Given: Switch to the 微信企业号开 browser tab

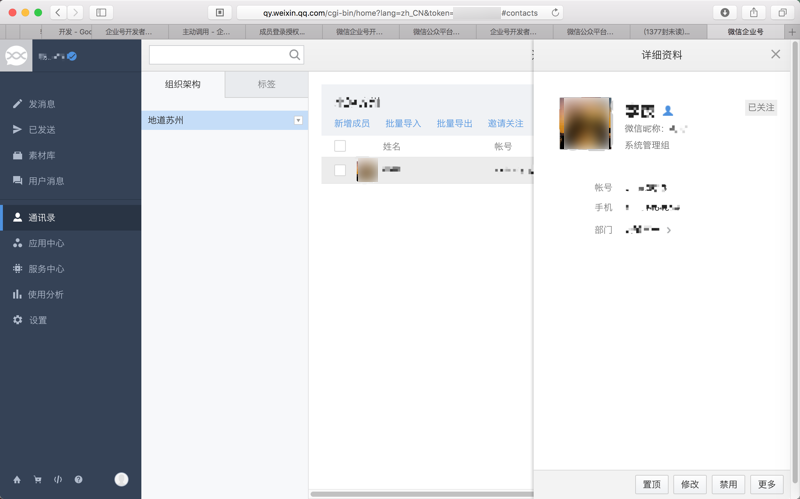Looking at the screenshot, I should 361,32.
